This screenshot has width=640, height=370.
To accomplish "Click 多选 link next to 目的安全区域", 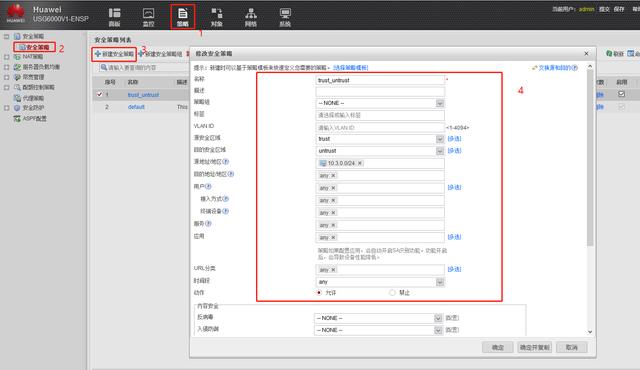I will pos(454,151).
